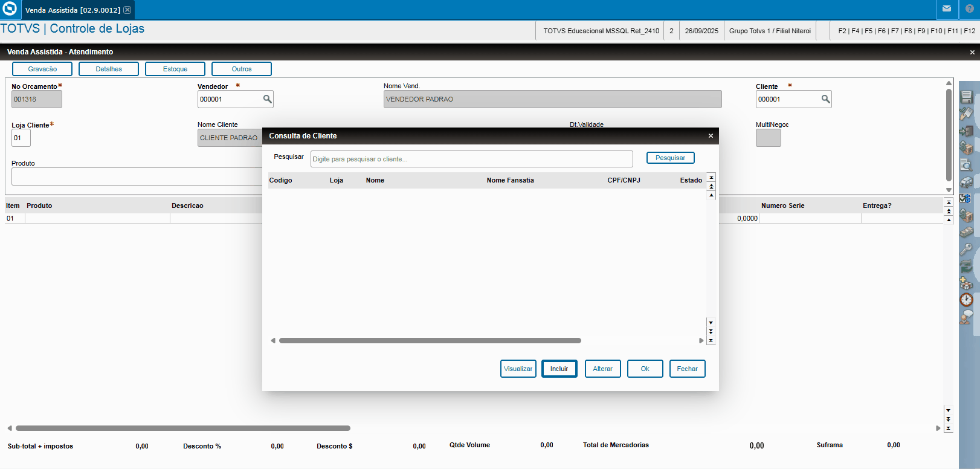980x469 pixels.
Task: Click the function keys F2-F12 shortcut bar
Action: click(x=907, y=31)
